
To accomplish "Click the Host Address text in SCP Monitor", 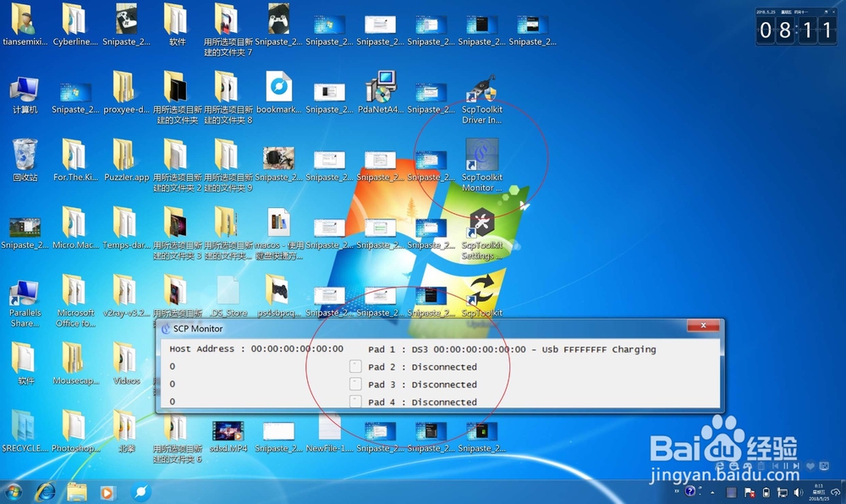I will (256, 348).
